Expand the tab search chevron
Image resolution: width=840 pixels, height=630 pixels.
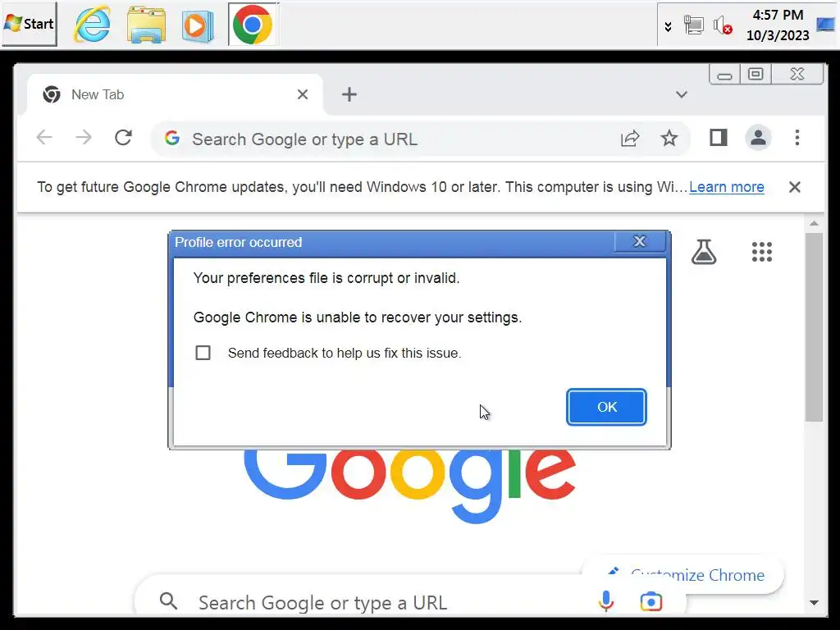(682, 95)
